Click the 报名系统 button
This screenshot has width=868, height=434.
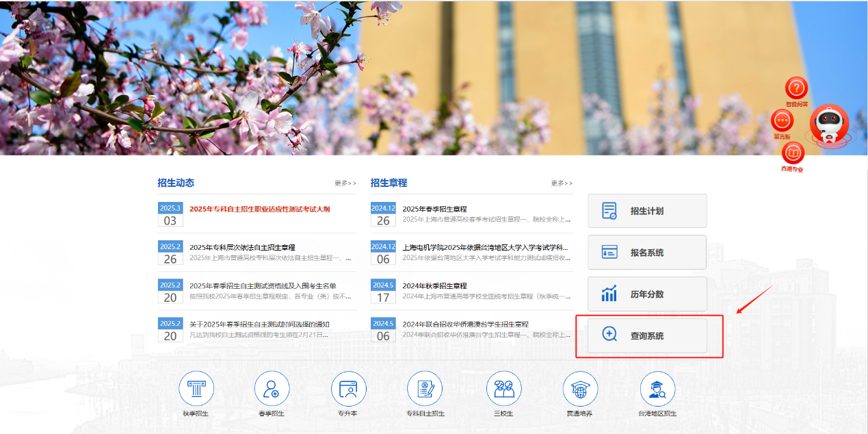click(x=647, y=253)
